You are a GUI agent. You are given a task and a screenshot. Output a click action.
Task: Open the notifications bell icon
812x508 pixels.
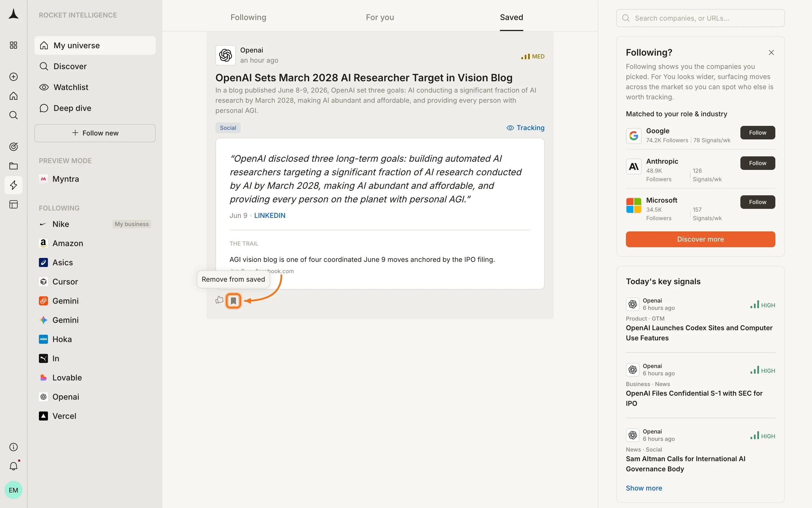tap(14, 466)
